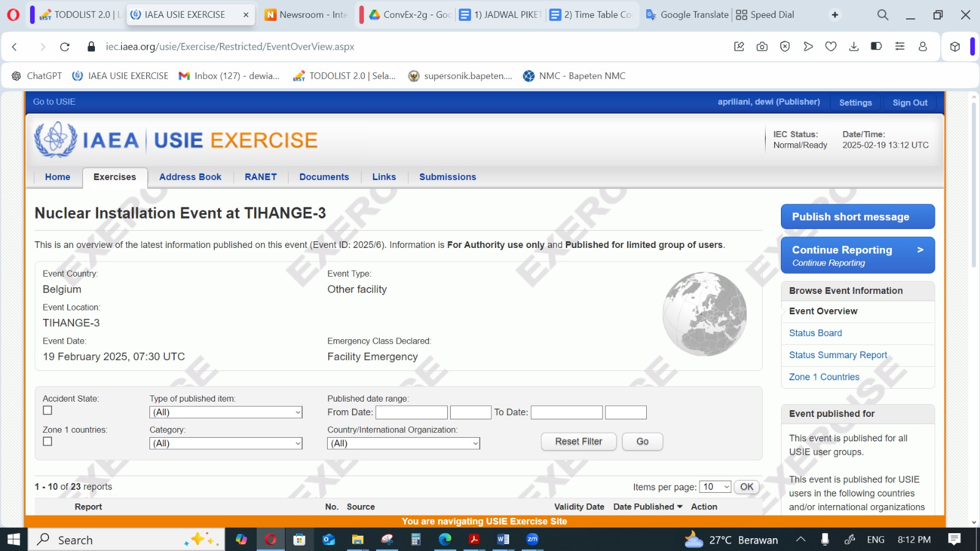Screen dimensions: 980x551
Task: Open the Address Book tab
Action: [190, 177]
